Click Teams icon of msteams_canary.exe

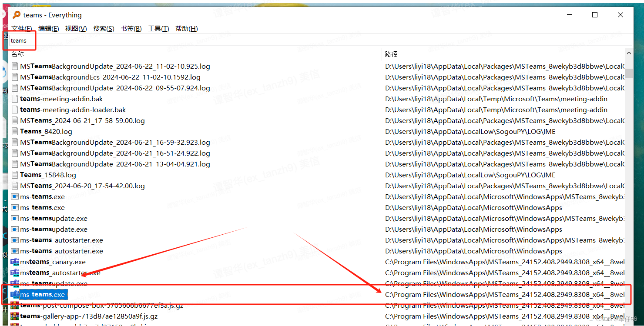15,262
